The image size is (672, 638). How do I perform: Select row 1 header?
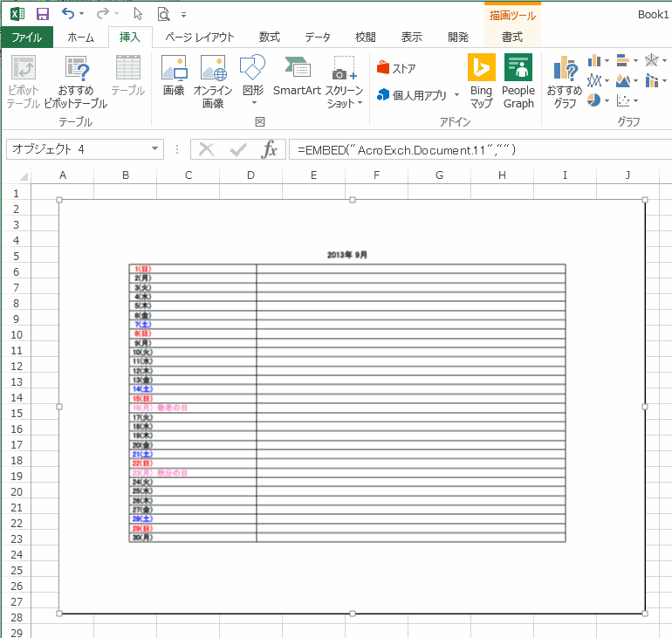click(x=17, y=193)
